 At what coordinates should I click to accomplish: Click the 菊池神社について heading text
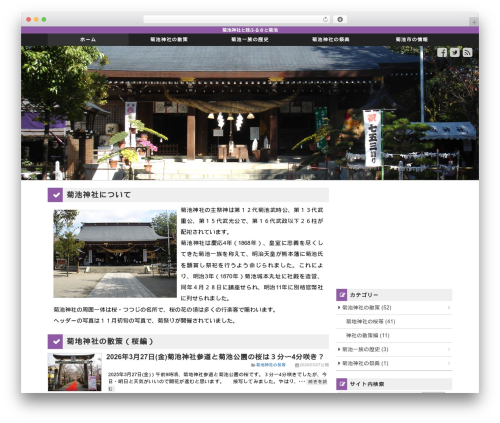[x=99, y=195]
